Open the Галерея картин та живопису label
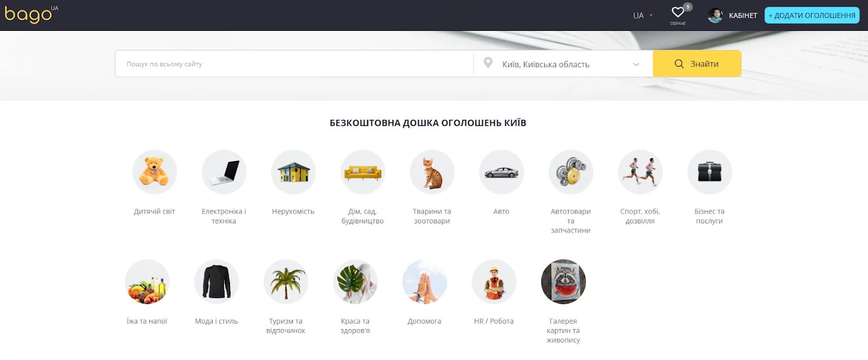868x360 pixels. [564, 330]
